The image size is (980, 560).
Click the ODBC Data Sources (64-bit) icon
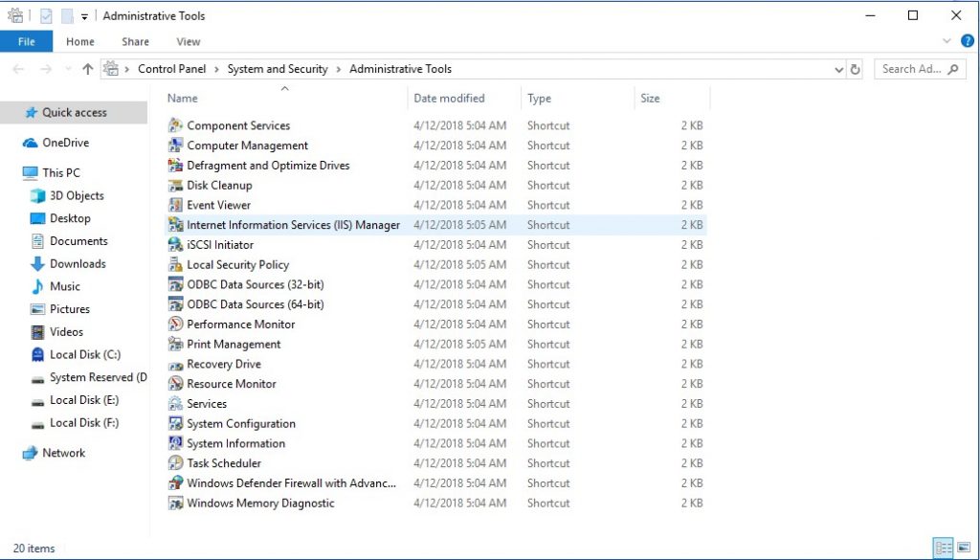click(x=176, y=304)
